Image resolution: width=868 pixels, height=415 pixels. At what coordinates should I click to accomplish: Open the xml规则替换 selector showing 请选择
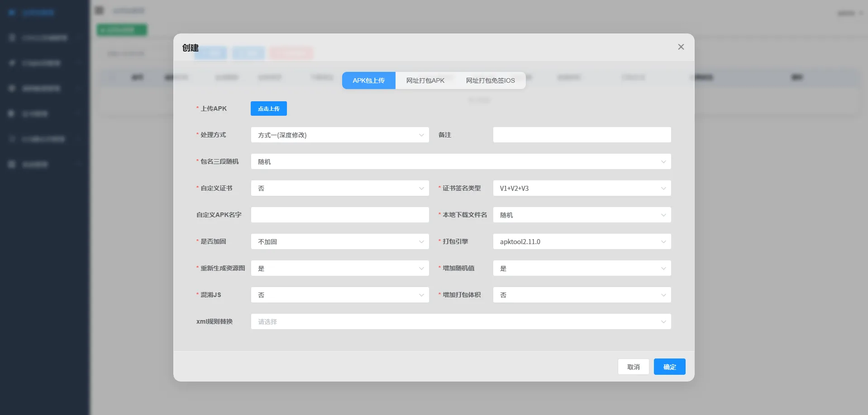(x=461, y=321)
